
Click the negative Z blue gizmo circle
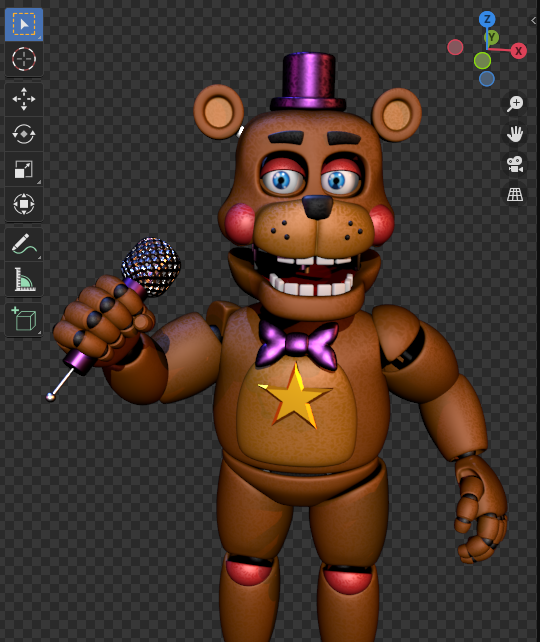pos(487,79)
